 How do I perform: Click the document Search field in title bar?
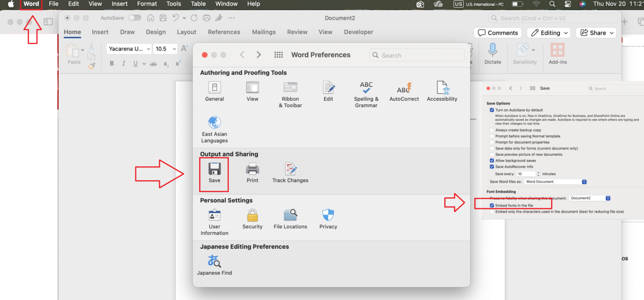553,18
